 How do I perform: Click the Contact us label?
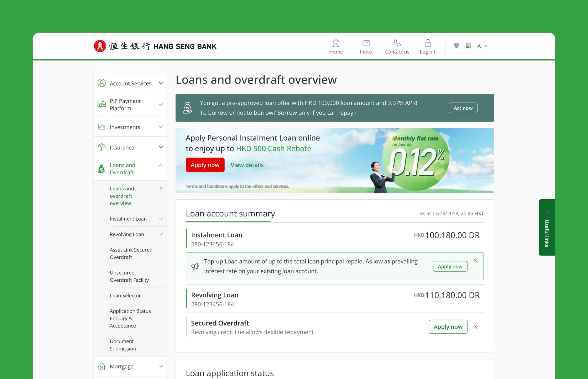397,52
